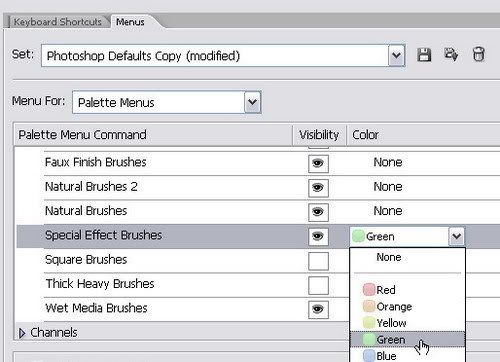Click green swatch in selected color field
Image resolution: width=500 pixels, height=362 pixels.
point(358,236)
